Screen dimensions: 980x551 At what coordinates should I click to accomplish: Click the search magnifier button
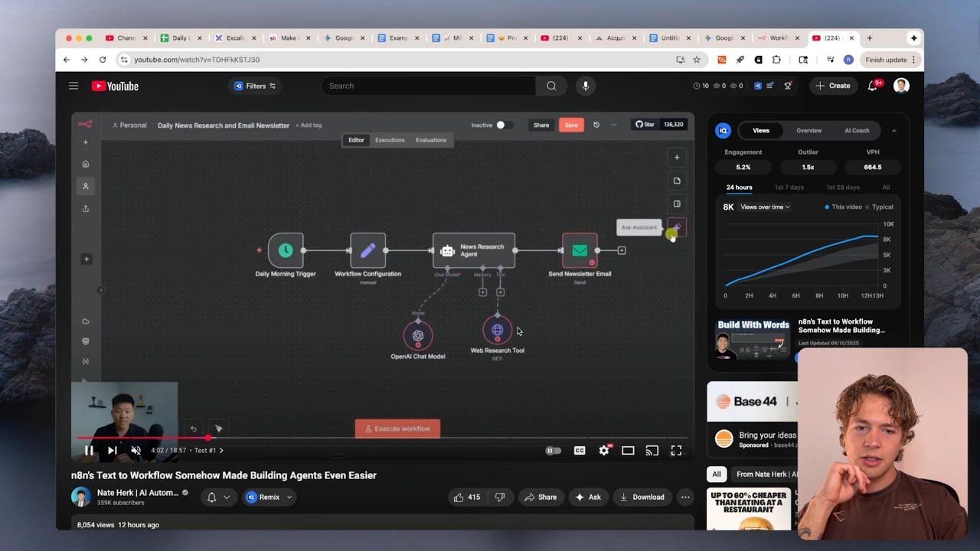[551, 86]
